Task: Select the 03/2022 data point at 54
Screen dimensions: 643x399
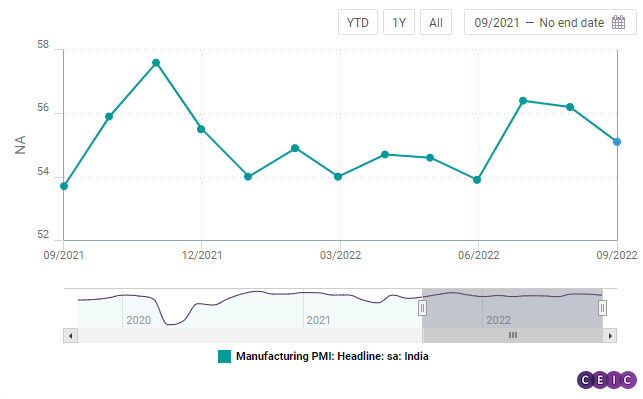Action: 338,177
